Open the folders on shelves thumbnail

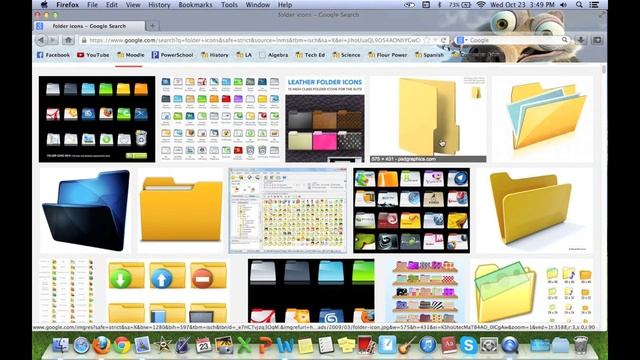tap(425, 291)
